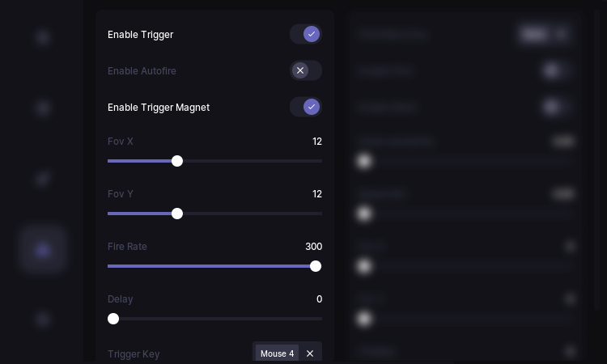Grab the Fov X slider handle
The height and width of the screenshot is (364, 607).
pyautogui.click(x=177, y=161)
